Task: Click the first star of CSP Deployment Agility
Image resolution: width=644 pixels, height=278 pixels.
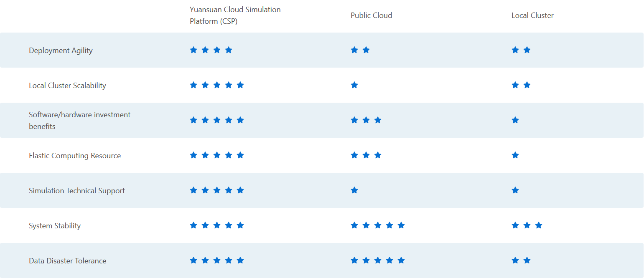Action: pos(193,50)
